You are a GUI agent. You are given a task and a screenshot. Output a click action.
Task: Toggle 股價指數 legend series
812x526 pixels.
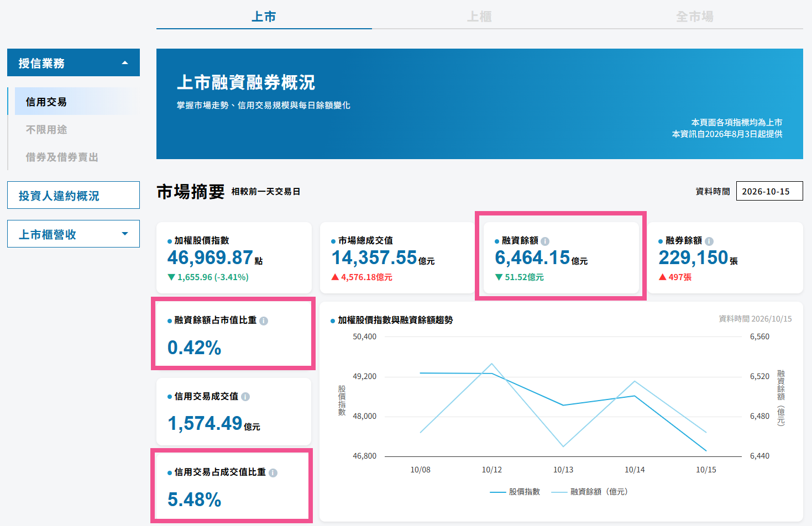[x=515, y=492]
